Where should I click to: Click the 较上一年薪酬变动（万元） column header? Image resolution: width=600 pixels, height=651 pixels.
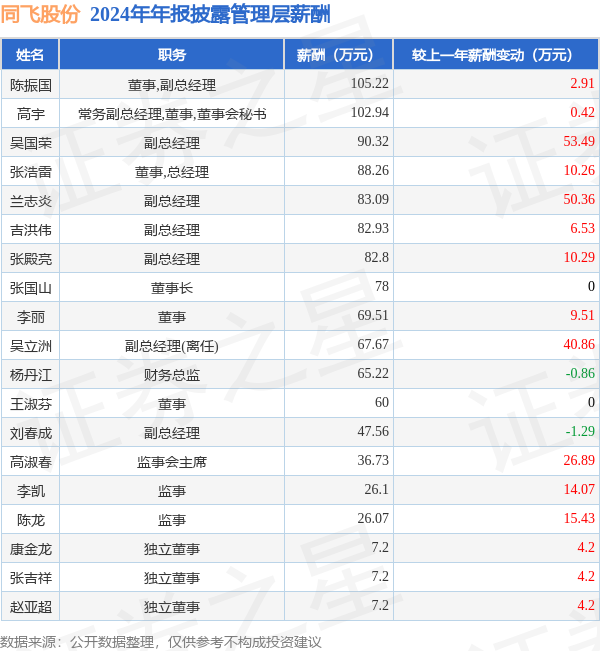[x=496, y=54]
